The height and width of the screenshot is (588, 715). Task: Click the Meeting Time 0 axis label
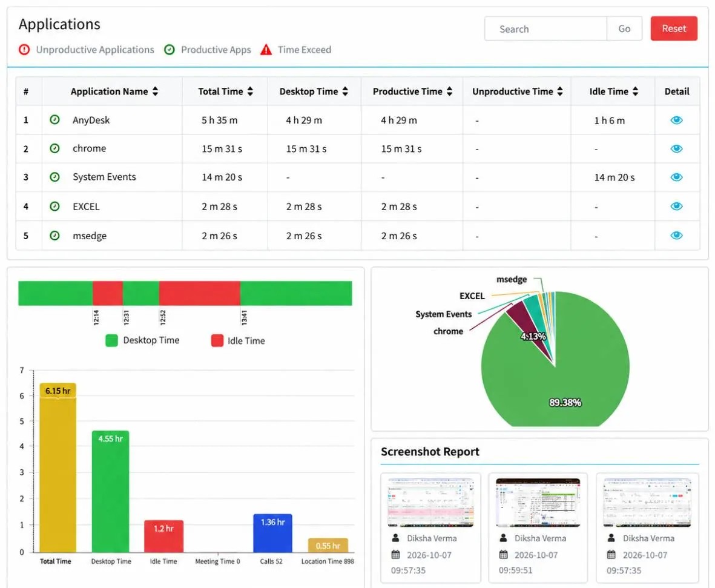click(217, 561)
